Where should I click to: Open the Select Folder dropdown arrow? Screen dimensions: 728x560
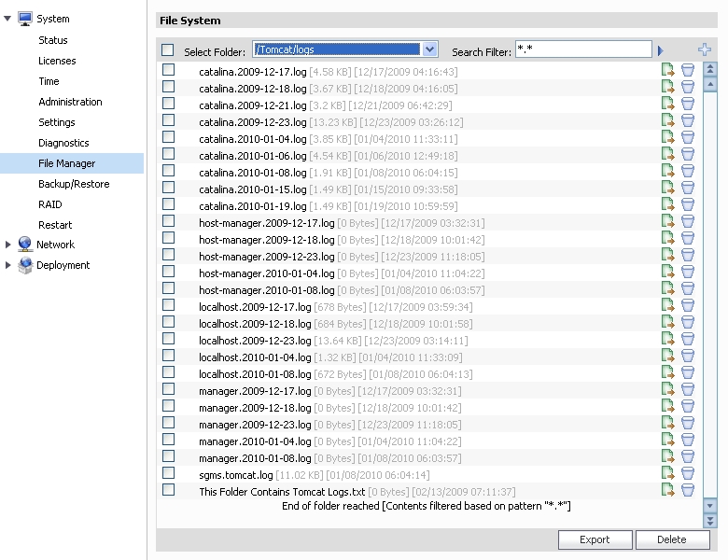[x=430, y=49]
